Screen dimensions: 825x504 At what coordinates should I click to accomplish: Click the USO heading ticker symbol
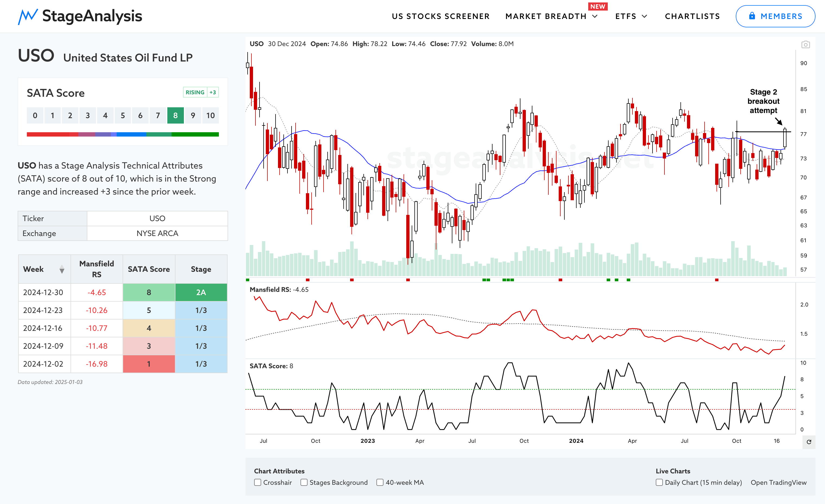tap(36, 56)
